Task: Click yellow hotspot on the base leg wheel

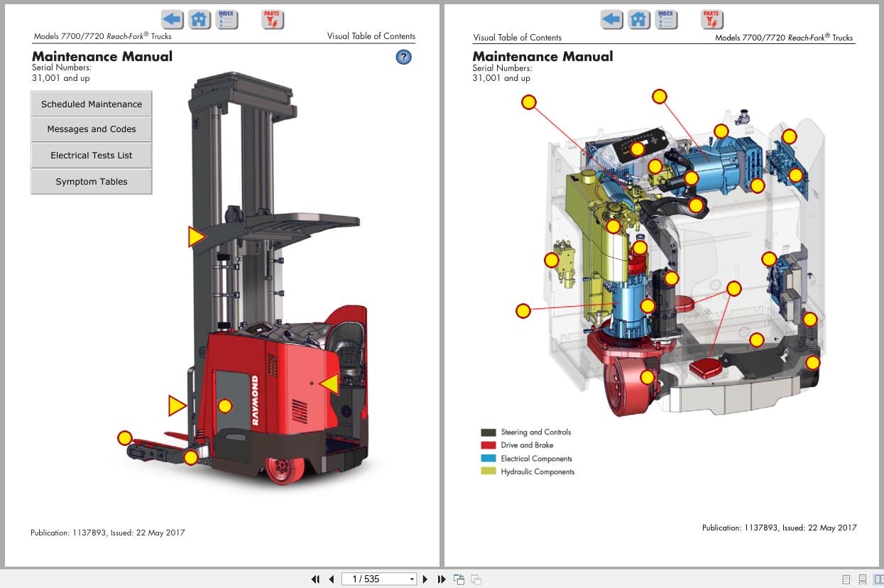Action: pos(191,457)
